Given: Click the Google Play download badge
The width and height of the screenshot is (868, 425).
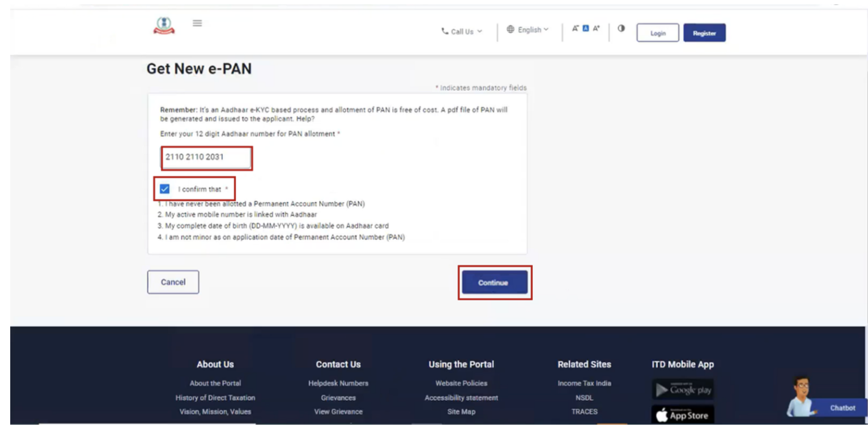Looking at the screenshot, I should click(x=683, y=390).
